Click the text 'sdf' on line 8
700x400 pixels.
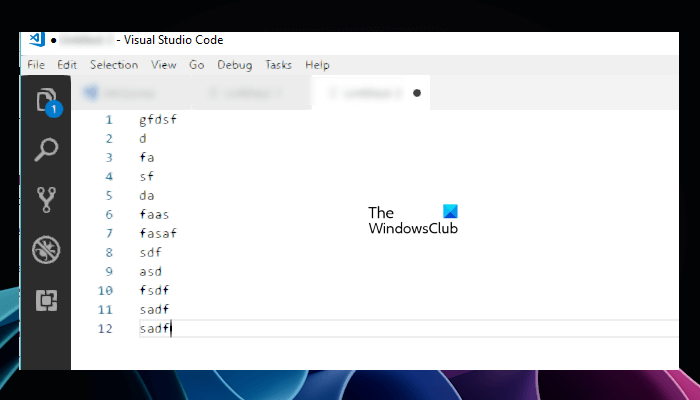click(x=150, y=252)
